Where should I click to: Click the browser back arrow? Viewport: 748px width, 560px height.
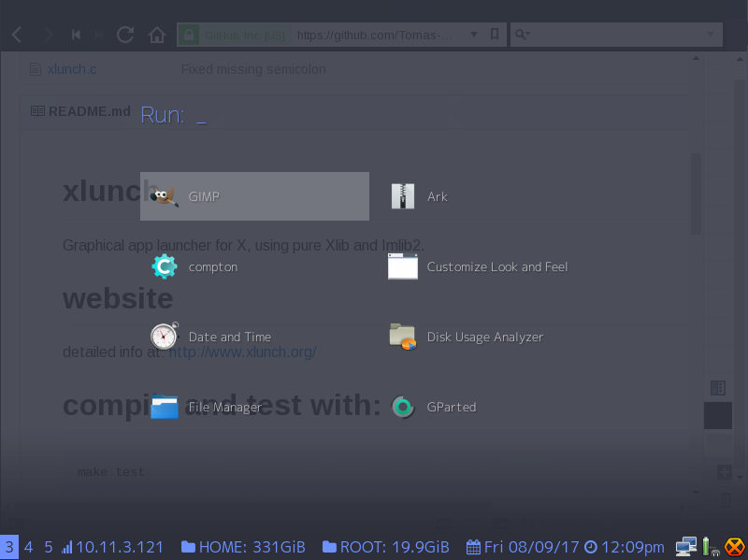pos(17,35)
